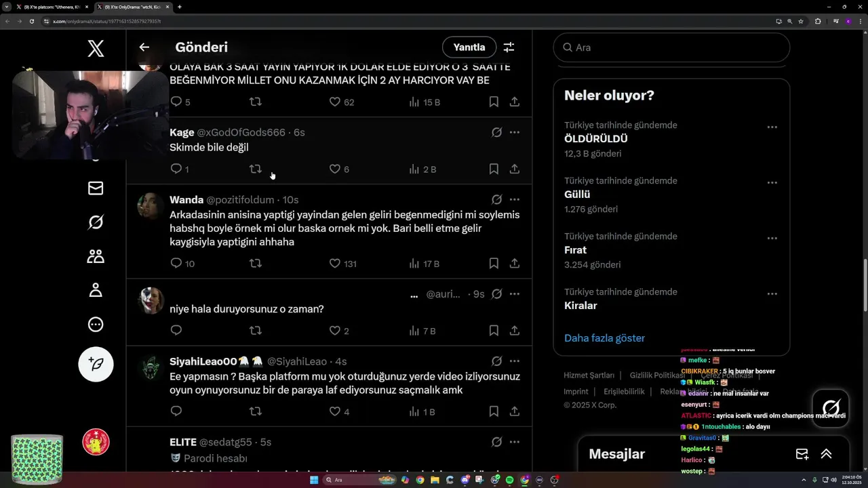The height and width of the screenshot is (488, 868).
Task: Open Communities icon in left sidebar
Action: 96,256
